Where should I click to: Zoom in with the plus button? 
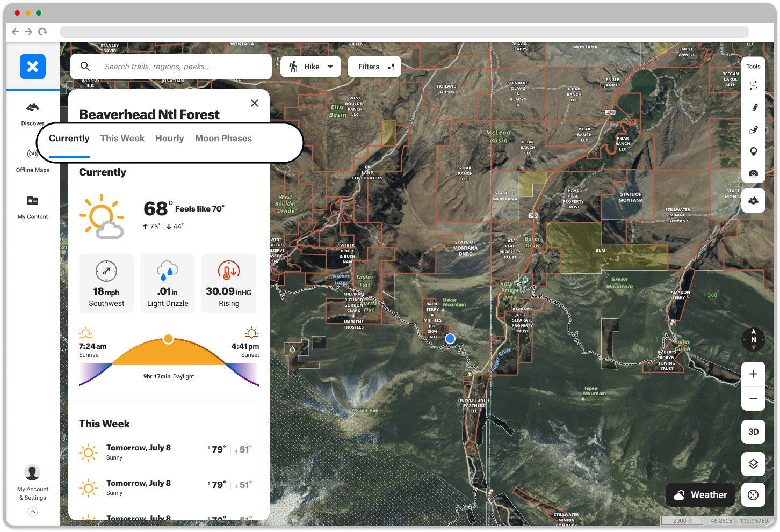pyautogui.click(x=753, y=374)
